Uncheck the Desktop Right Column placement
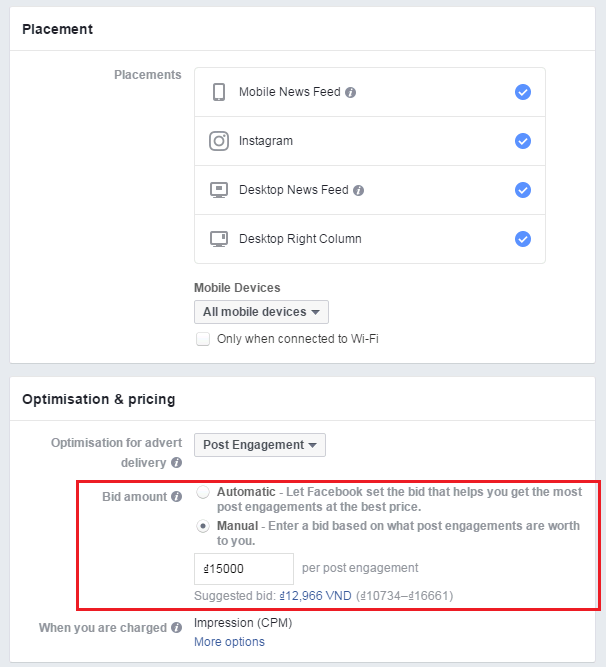Viewport: 606px width, 667px height. tap(522, 239)
